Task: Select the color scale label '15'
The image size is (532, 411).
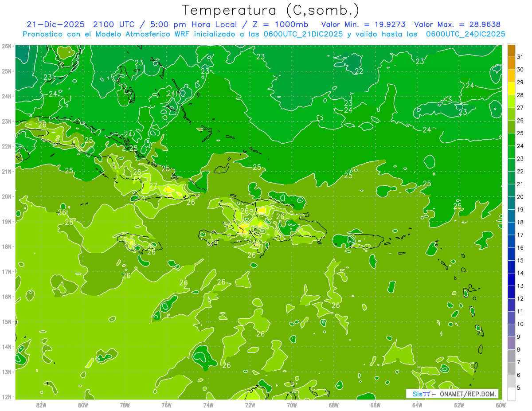Action: tap(520, 261)
